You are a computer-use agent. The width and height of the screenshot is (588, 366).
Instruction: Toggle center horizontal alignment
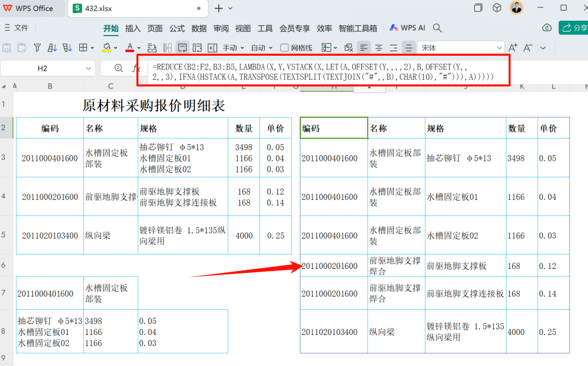pyautogui.click(x=379, y=48)
